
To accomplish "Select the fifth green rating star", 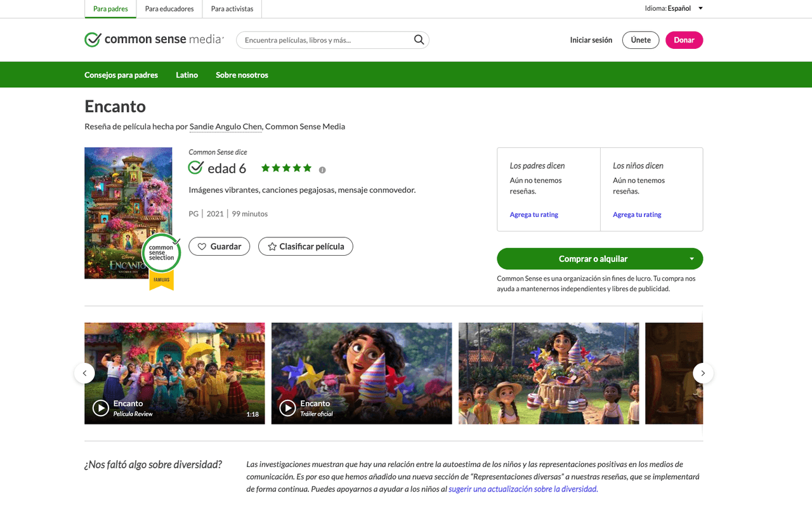I will (308, 168).
